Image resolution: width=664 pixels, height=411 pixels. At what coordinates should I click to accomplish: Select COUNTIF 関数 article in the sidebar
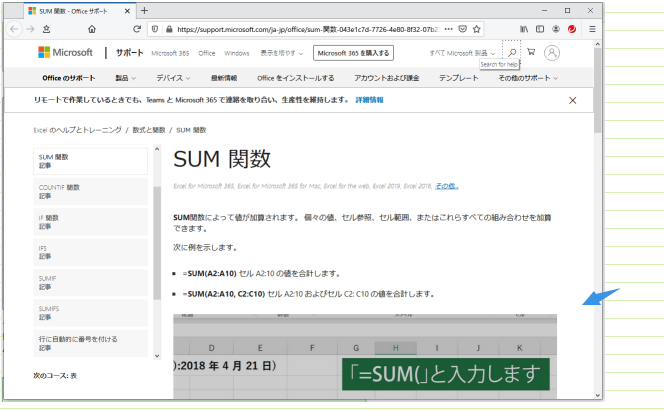click(91, 192)
